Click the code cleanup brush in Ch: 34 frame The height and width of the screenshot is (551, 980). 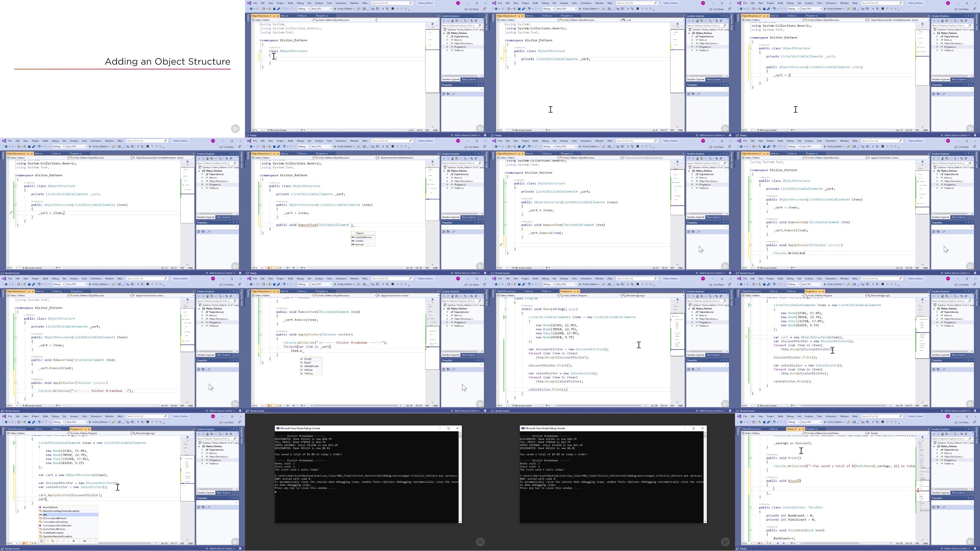pyautogui.click(x=547, y=405)
